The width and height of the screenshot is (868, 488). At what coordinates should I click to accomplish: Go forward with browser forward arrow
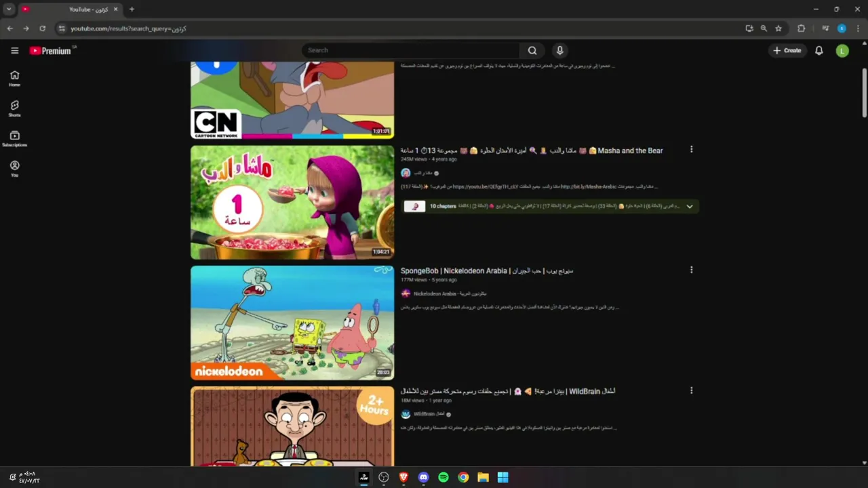(x=26, y=28)
